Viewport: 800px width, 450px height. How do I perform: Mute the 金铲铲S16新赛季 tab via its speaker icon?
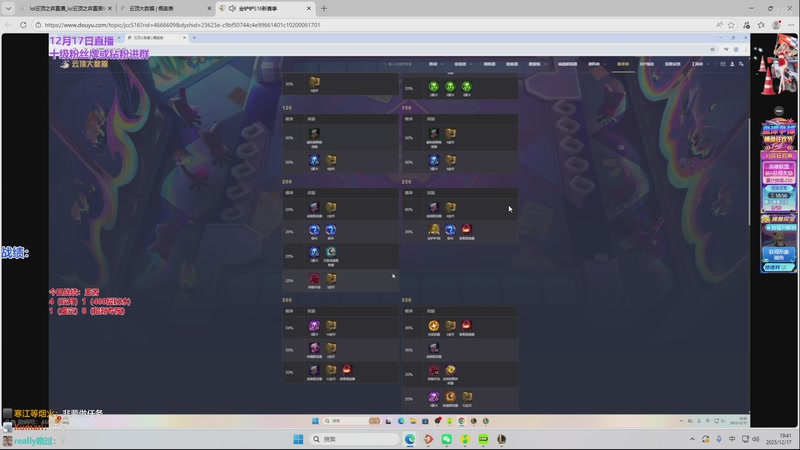[232, 8]
